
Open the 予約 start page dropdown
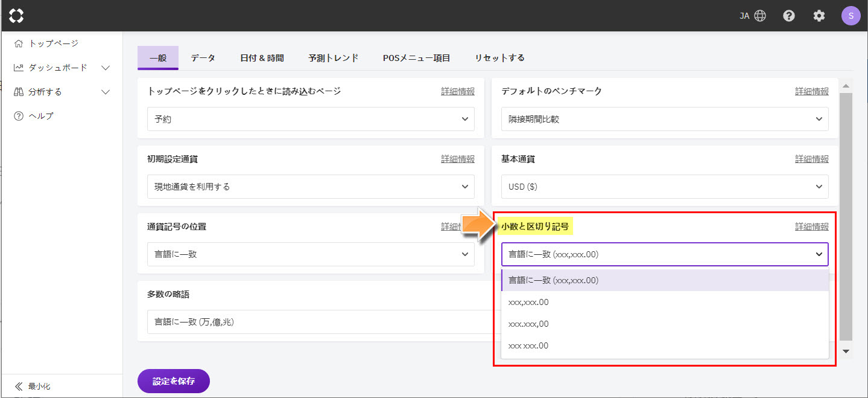tap(311, 119)
